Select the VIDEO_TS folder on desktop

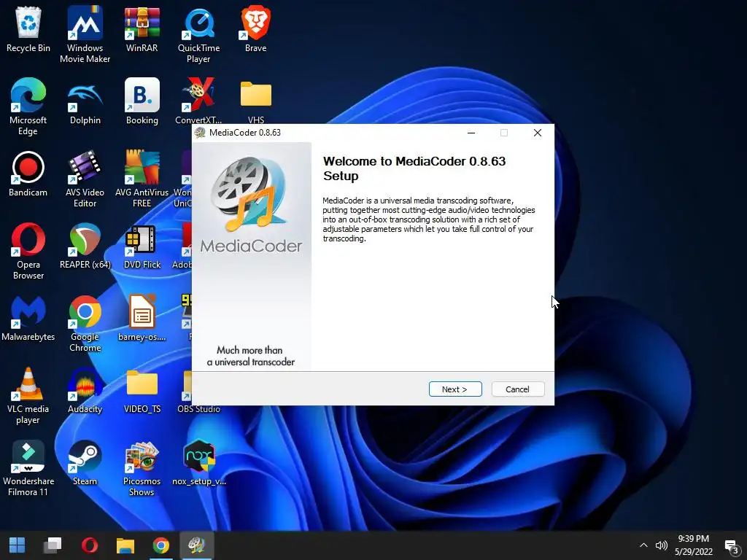(x=142, y=391)
